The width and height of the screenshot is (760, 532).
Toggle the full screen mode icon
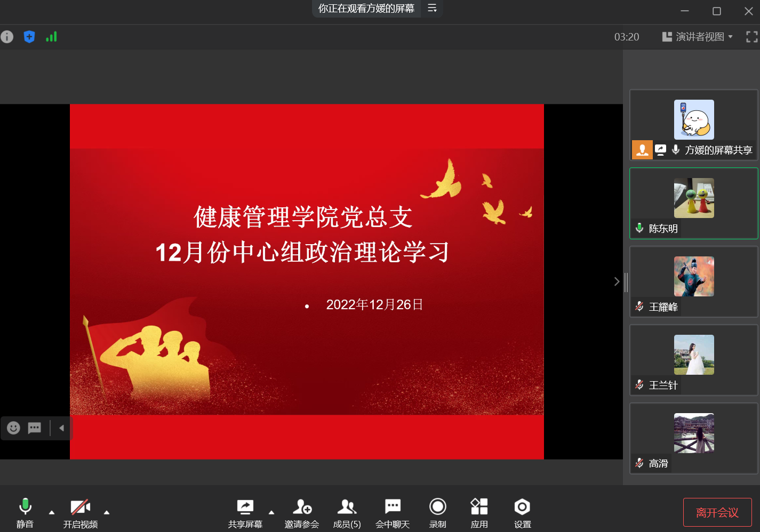pyautogui.click(x=751, y=37)
